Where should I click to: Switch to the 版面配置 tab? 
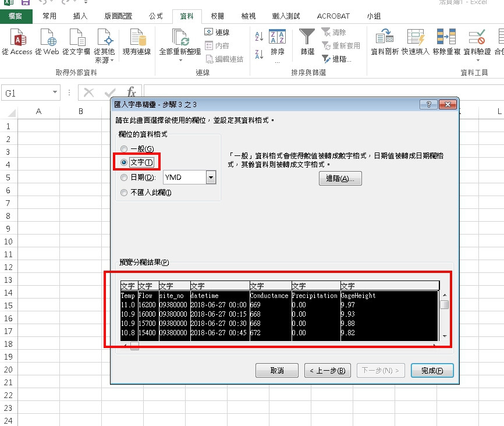point(118,16)
